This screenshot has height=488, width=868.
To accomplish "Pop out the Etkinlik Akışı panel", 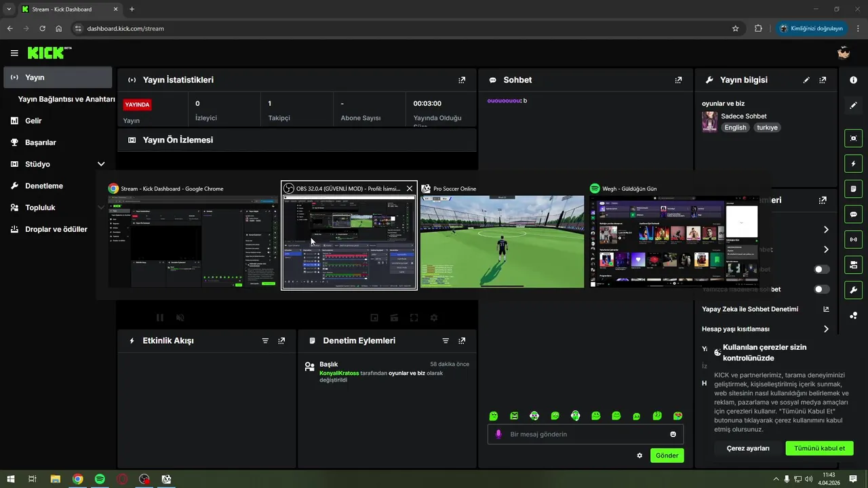I will 281,341.
